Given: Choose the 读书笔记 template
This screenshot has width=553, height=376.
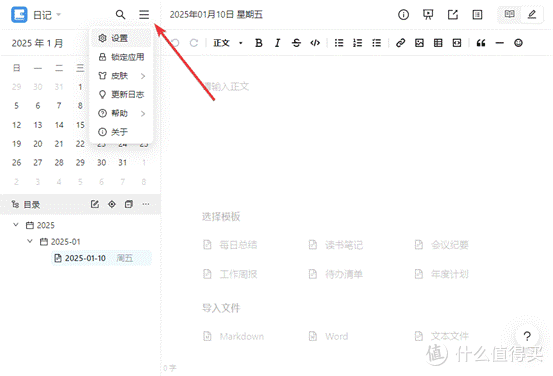Looking at the screenshot, I should [336, 244].
